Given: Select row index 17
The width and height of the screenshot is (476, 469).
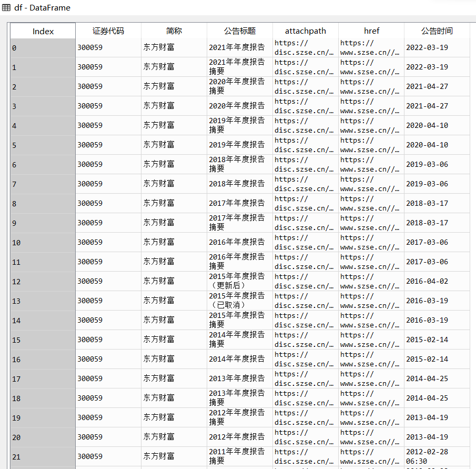Looking at the screenshot, I should [x=43, y=379].
